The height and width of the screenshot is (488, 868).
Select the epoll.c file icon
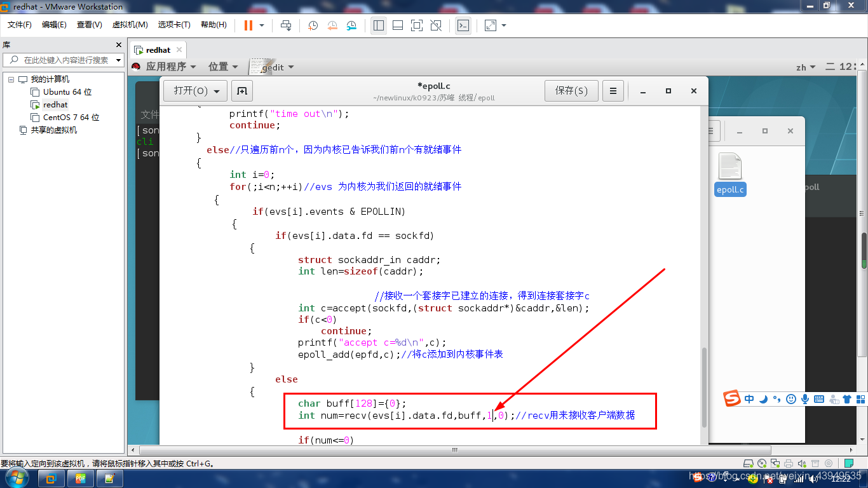point(730,174)
